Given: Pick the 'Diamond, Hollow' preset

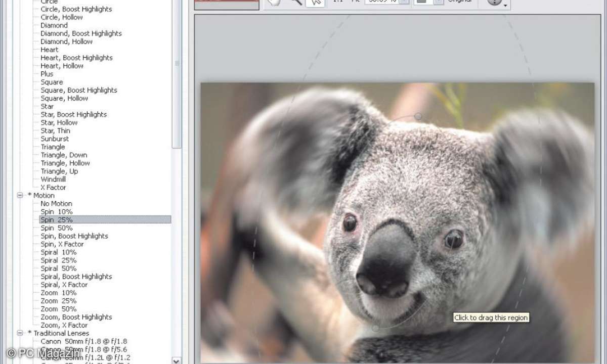Looking at the screenshot, I should pos(67,41).
